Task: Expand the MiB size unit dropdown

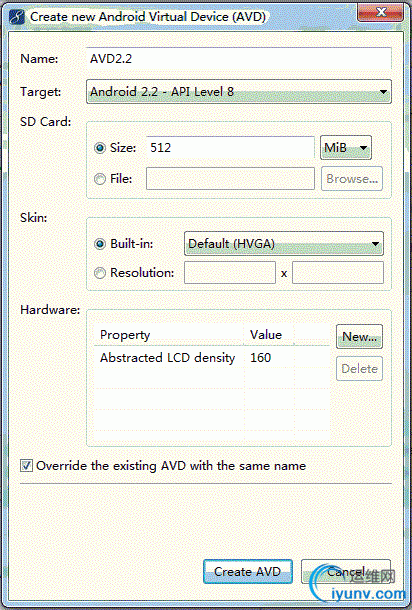Action: point(345,147)
